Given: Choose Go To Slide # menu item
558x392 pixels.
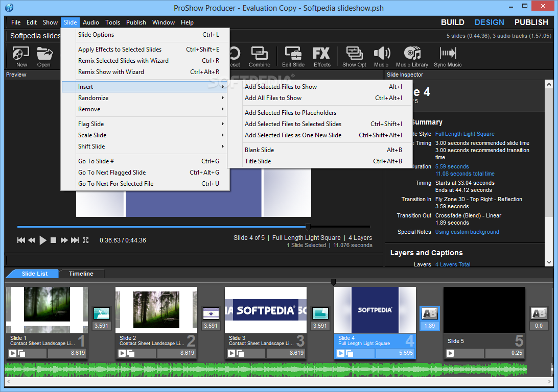Looking at the screenshot, I should pos(145,161).
